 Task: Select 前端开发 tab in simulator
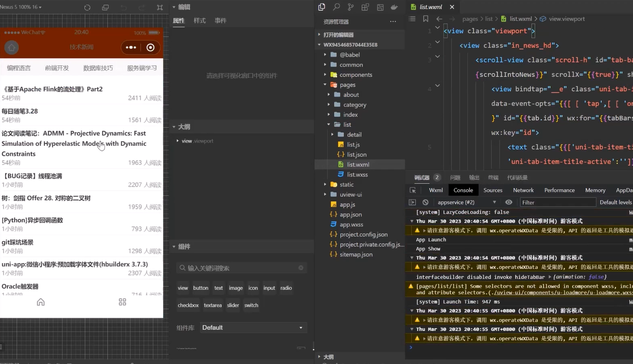(57, 68)
